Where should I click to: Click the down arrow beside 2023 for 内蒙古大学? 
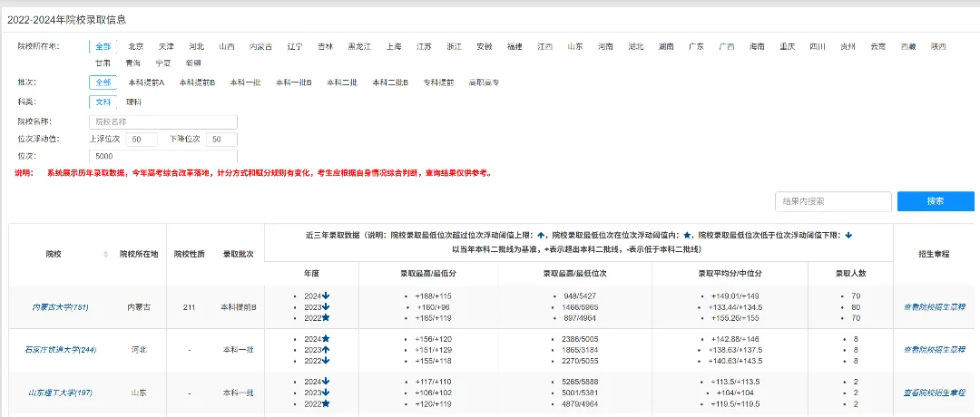(x=327, y=306)
